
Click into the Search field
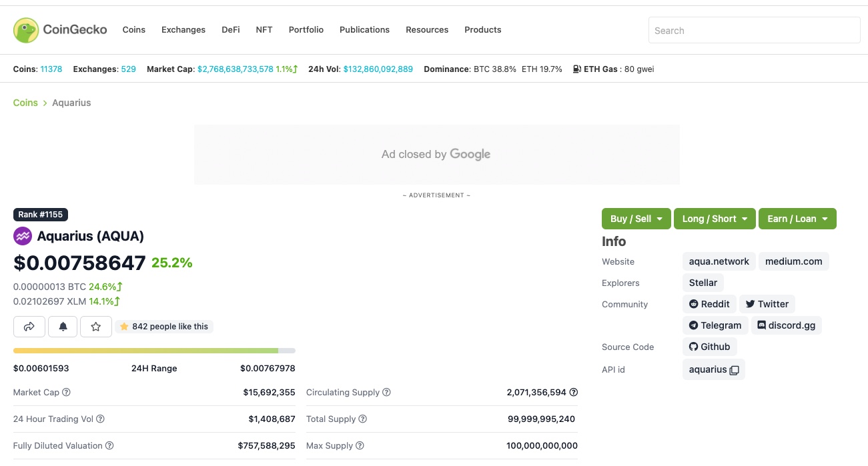point(755,31)
